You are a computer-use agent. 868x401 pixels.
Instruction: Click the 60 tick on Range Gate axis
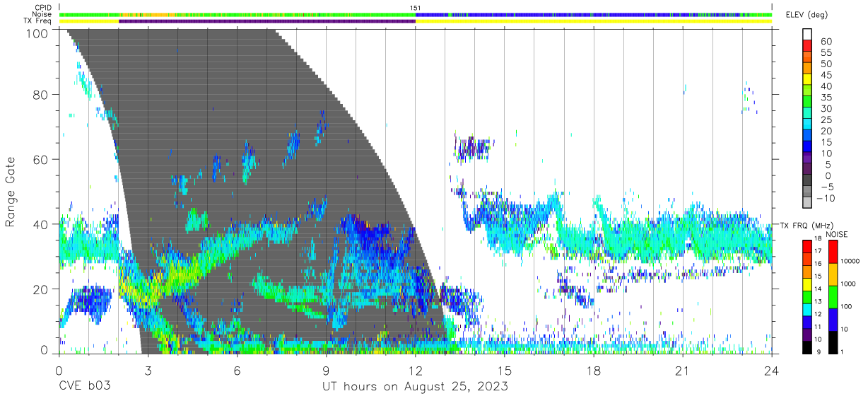pos(42,159)
